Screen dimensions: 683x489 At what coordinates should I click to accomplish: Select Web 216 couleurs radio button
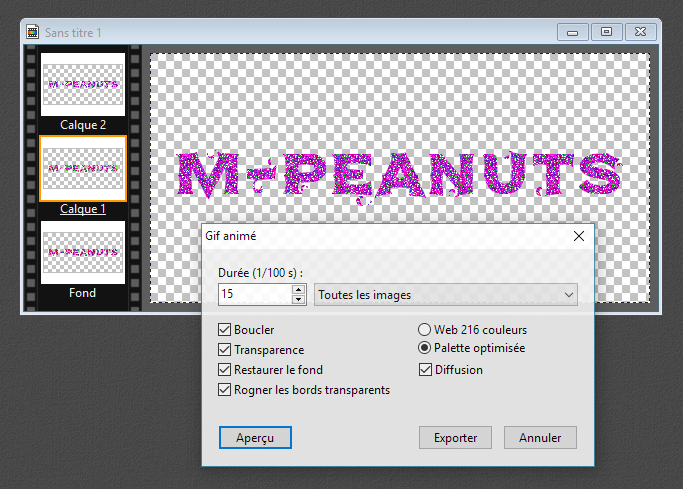click(425, 330)
